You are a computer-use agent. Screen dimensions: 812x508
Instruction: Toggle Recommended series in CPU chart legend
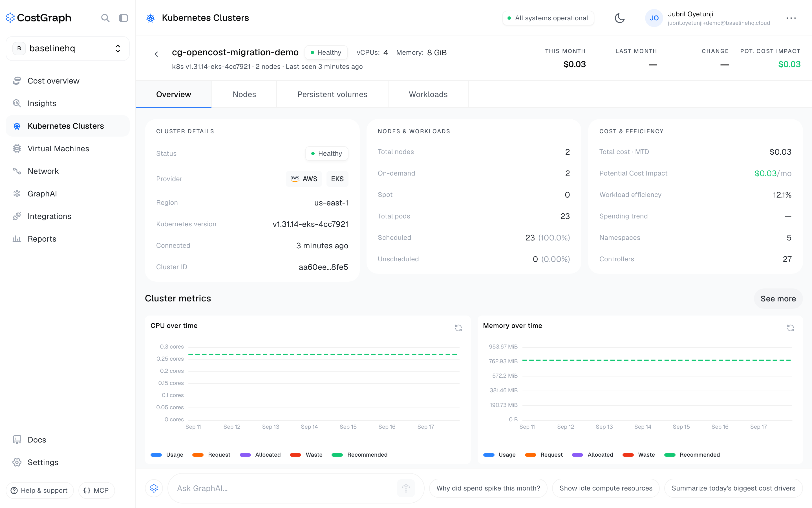[359, 455]
